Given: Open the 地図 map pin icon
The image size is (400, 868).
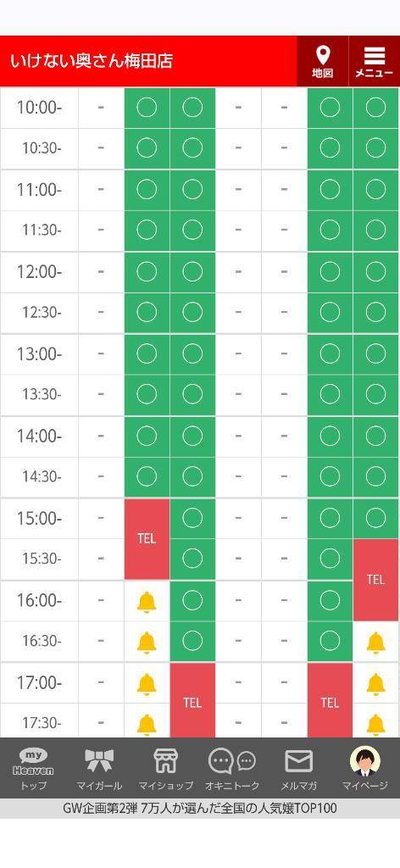Looking at the screenshot, I should point(323,61).
